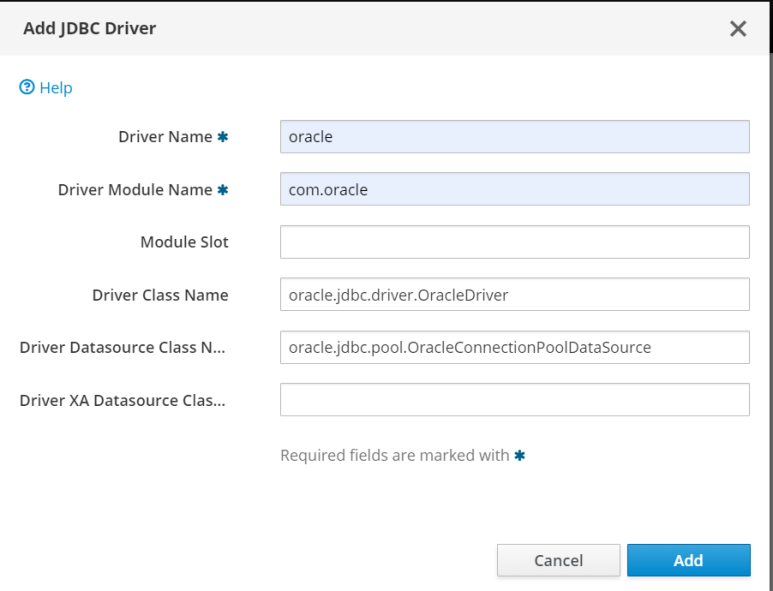Click the truncated Driver Datasource Class N... label
The image size is (773, 591).
122,348
